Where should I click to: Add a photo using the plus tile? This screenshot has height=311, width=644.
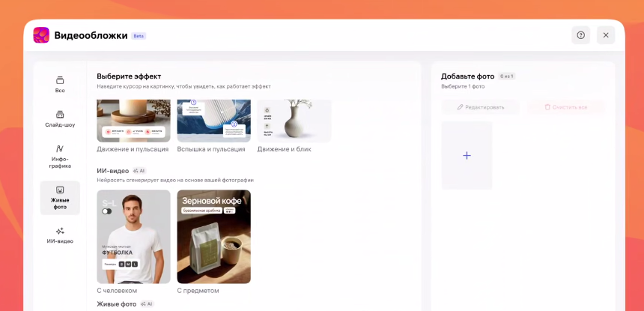(467, 155)
